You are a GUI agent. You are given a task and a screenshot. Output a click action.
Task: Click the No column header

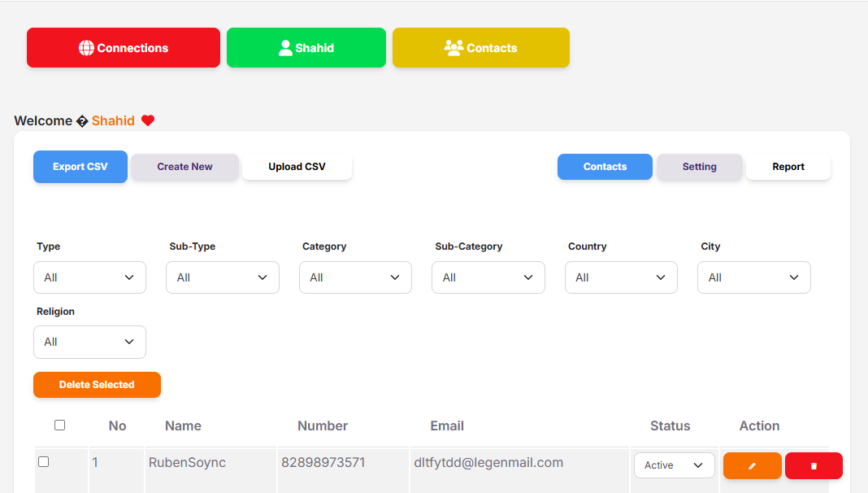click(117, 425)
